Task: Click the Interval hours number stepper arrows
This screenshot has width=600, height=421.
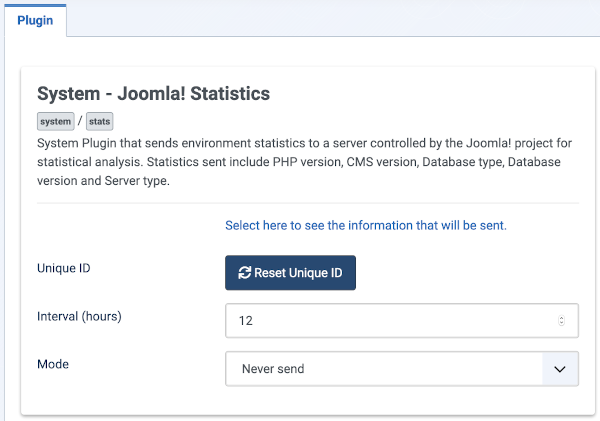Action: click(561, 320)
